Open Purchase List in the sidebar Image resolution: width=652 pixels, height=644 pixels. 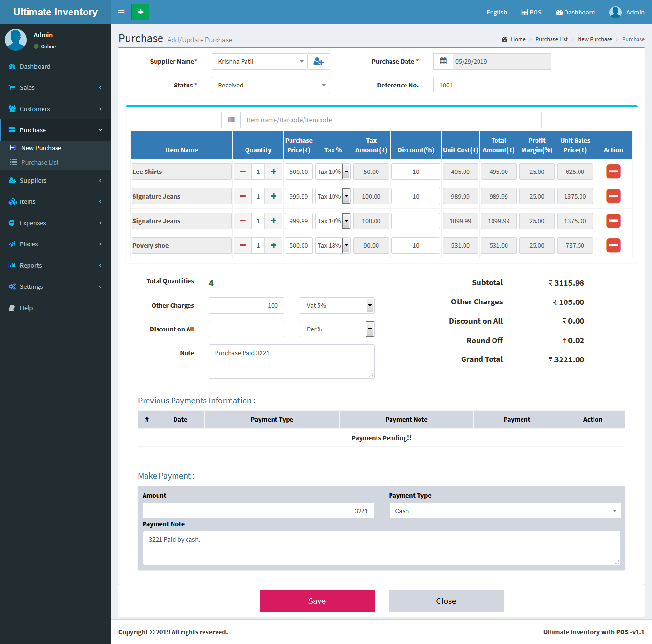[40, 162]
